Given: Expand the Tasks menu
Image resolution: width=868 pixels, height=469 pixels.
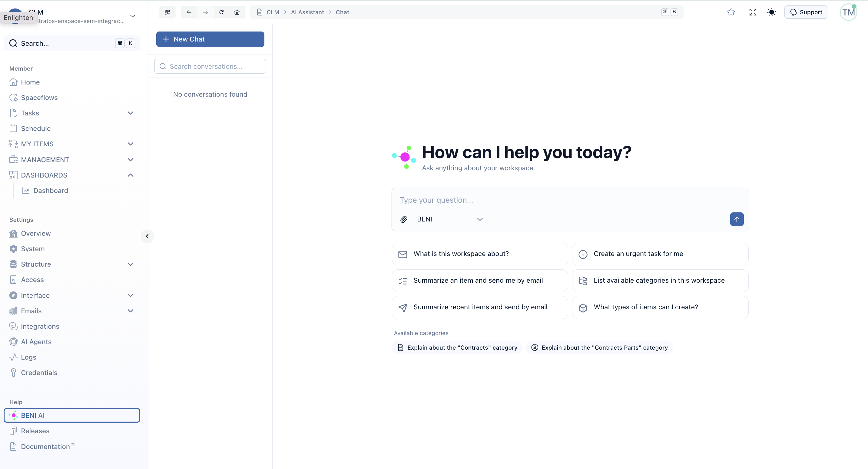Looking at the screenshot, I should (131, 113).
